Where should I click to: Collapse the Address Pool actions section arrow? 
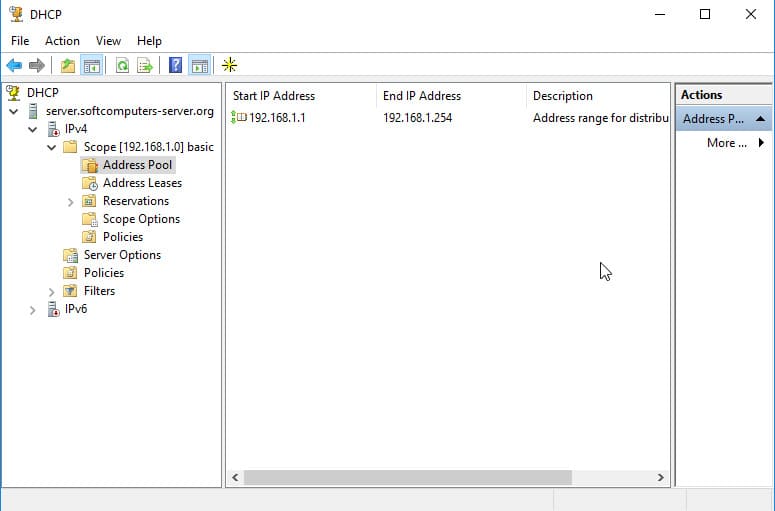tap(760, 119)
